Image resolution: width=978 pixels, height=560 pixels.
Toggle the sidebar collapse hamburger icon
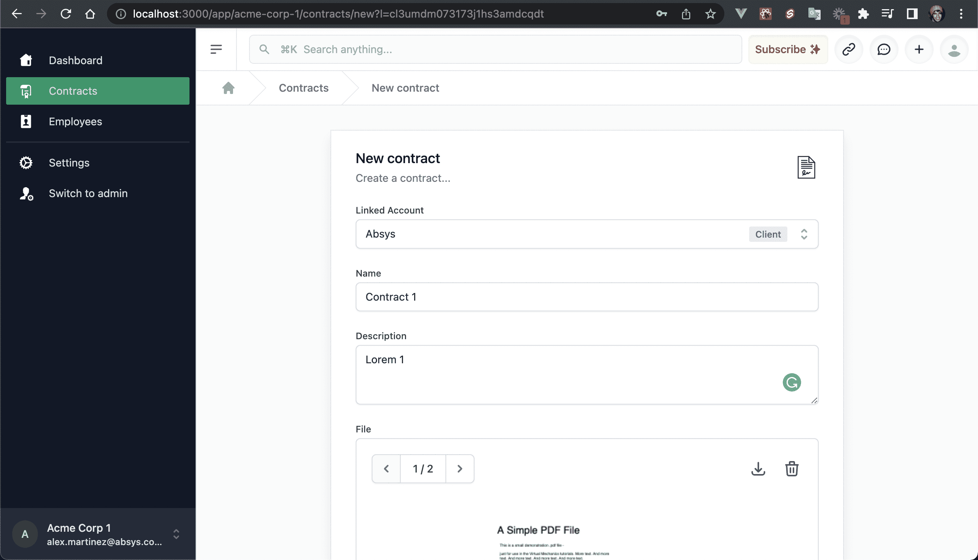(216, 49)
